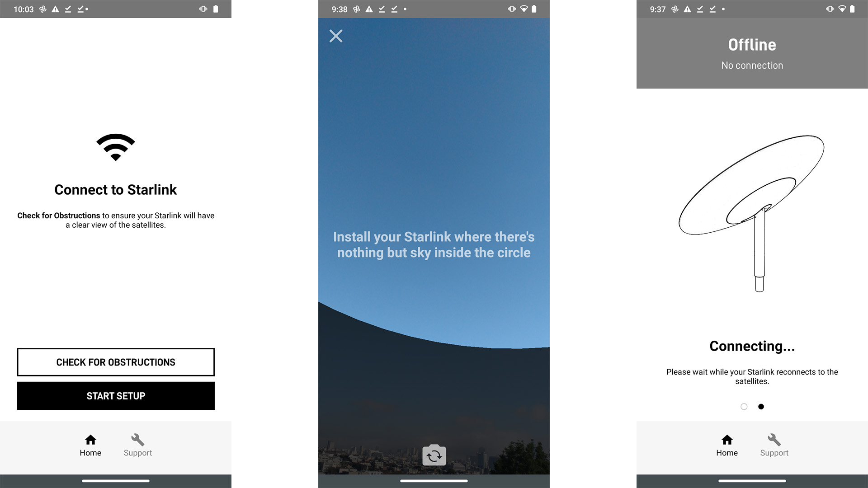
Task: Tap the Connecting... heading
Action: click(x=752, y=346)
